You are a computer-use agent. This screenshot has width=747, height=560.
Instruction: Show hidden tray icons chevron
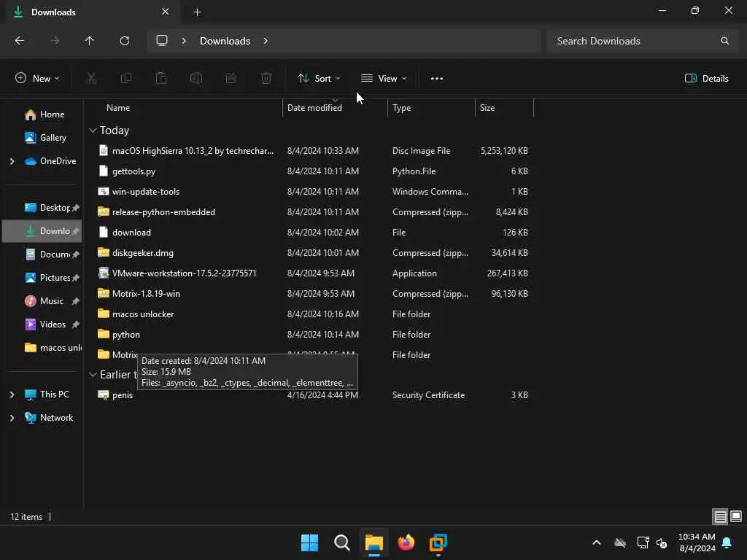[x=597, y=542]
